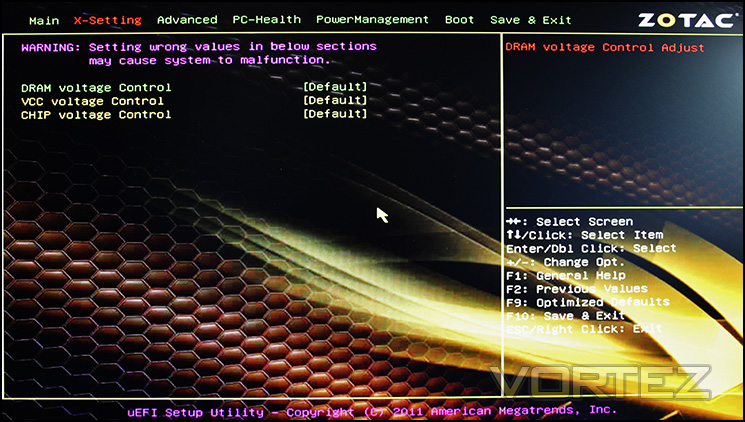Click the WARNING message text
The image size is (745, 422).
[199, 53]
